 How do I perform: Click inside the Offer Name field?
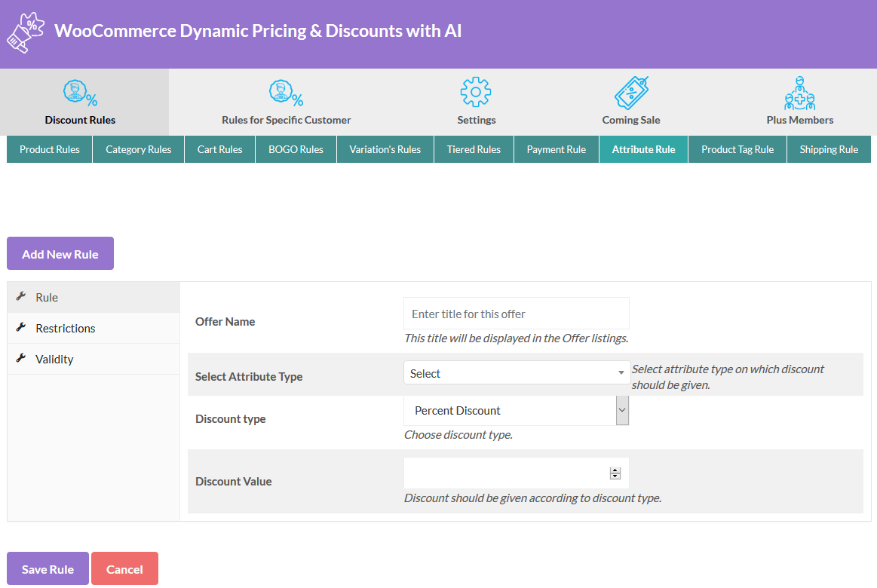tap(516, 313)
